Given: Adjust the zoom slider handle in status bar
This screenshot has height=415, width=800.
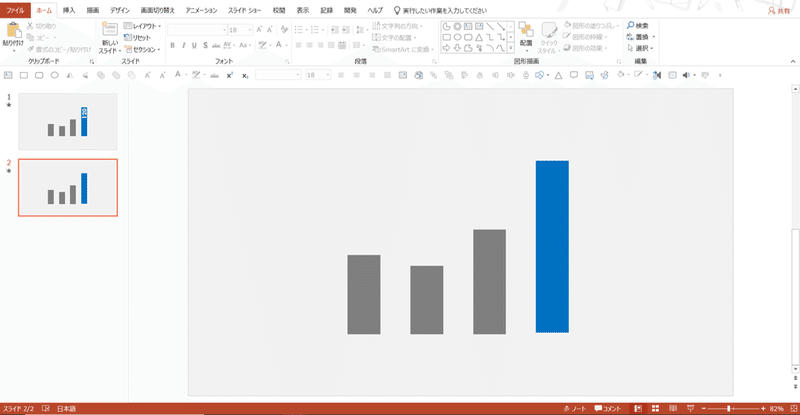Looking at the screenshot, I should pyautogui.click(x=729, y=409).
